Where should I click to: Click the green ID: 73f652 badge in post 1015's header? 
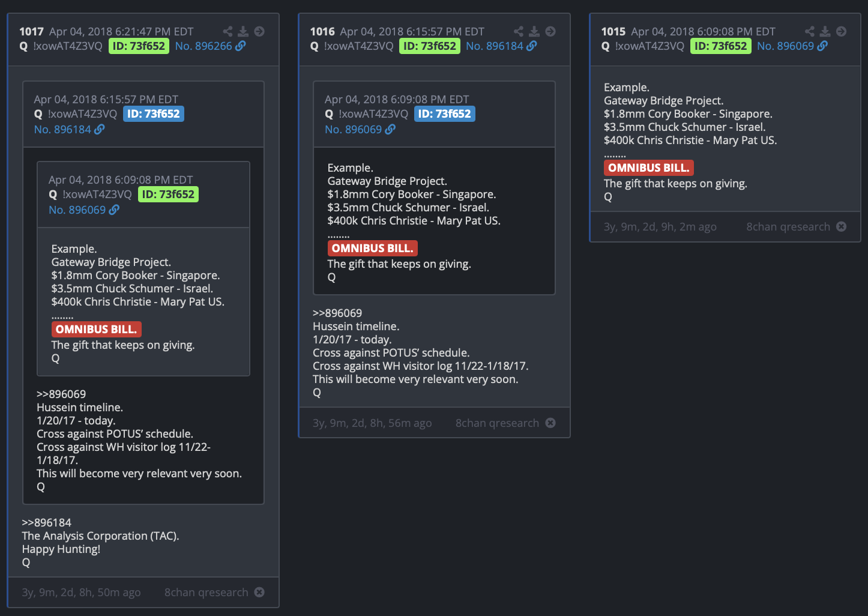pyautogui.click(x=721, y=46)
